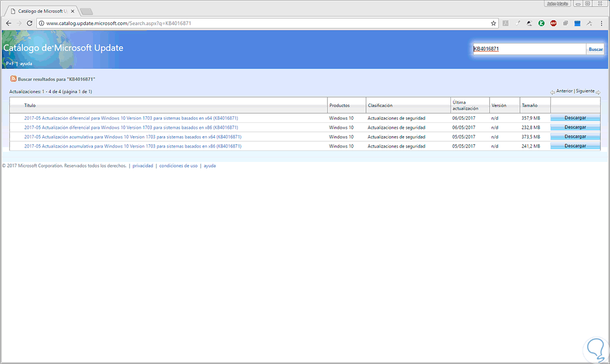Viewport: 610px width, 364px height.
Task: Click the lamp-shaped extension icon
Action: click(x=530, y=23)
